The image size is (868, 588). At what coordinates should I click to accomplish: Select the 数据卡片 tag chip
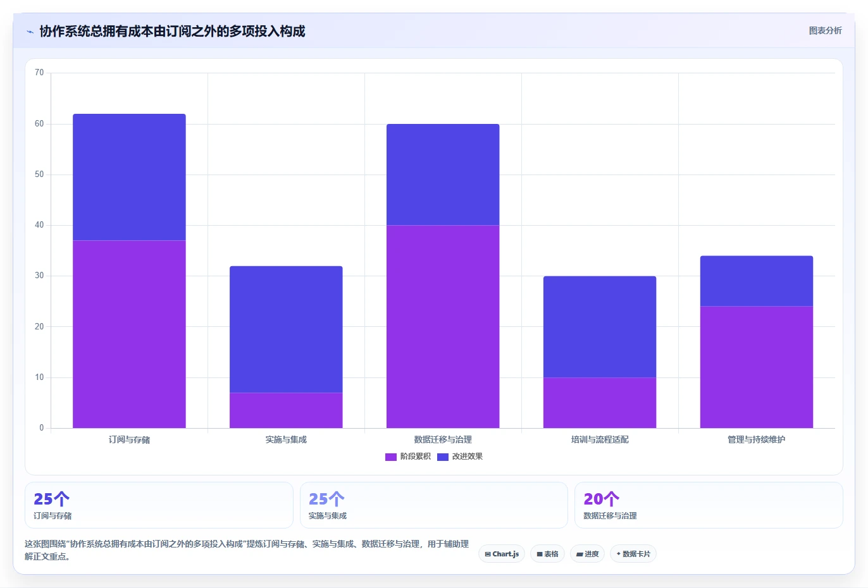[633, 554]
